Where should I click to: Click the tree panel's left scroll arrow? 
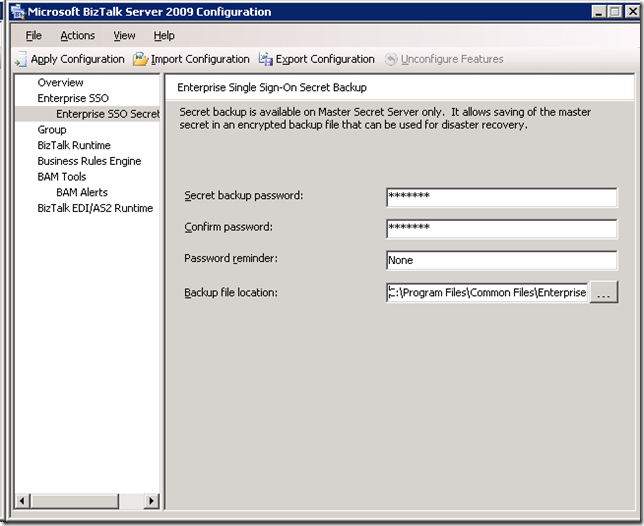click(x=23, y=501)
